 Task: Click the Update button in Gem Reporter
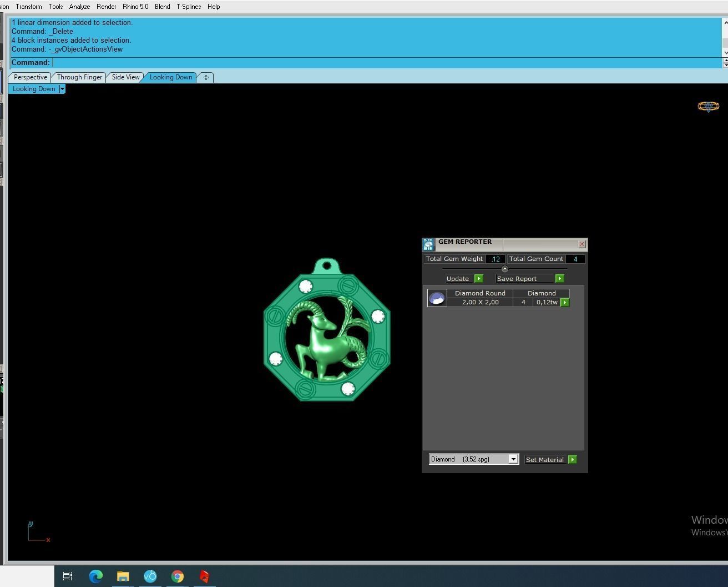pos(458,279)
